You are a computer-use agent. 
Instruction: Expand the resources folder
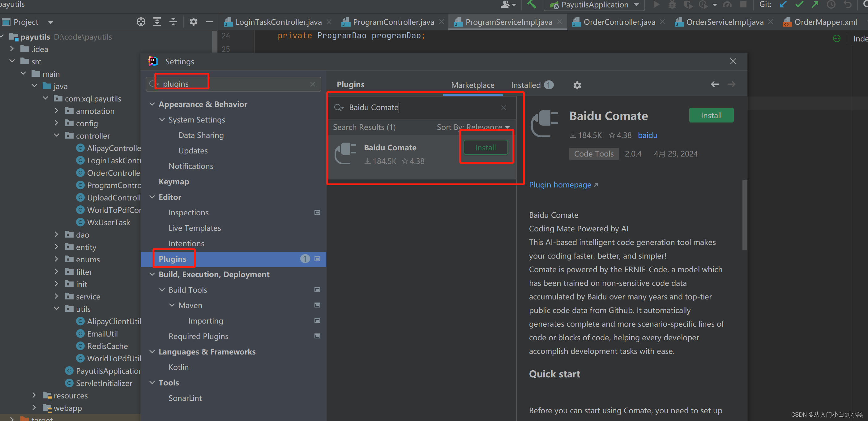pyautogui.click(x=34, y=395)
